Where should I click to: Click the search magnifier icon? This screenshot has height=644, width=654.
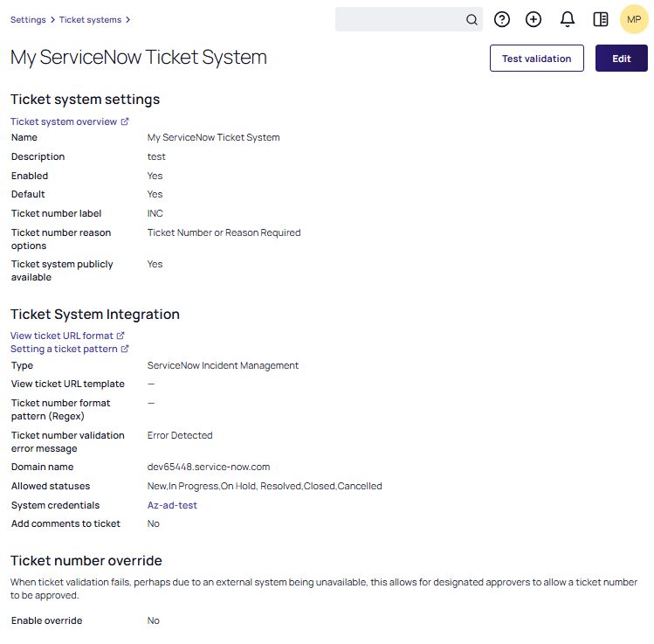pyautogui.click(x=472, y=20)
